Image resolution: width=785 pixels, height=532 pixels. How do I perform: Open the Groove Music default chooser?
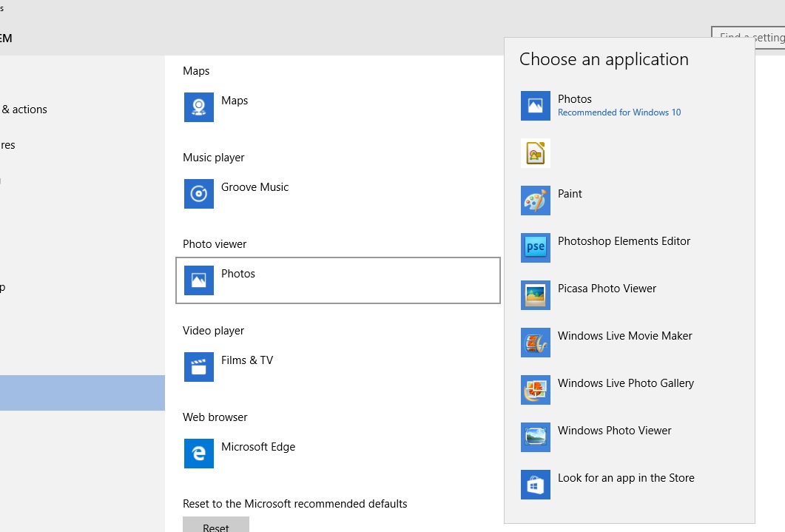click(x=338, y=194)
